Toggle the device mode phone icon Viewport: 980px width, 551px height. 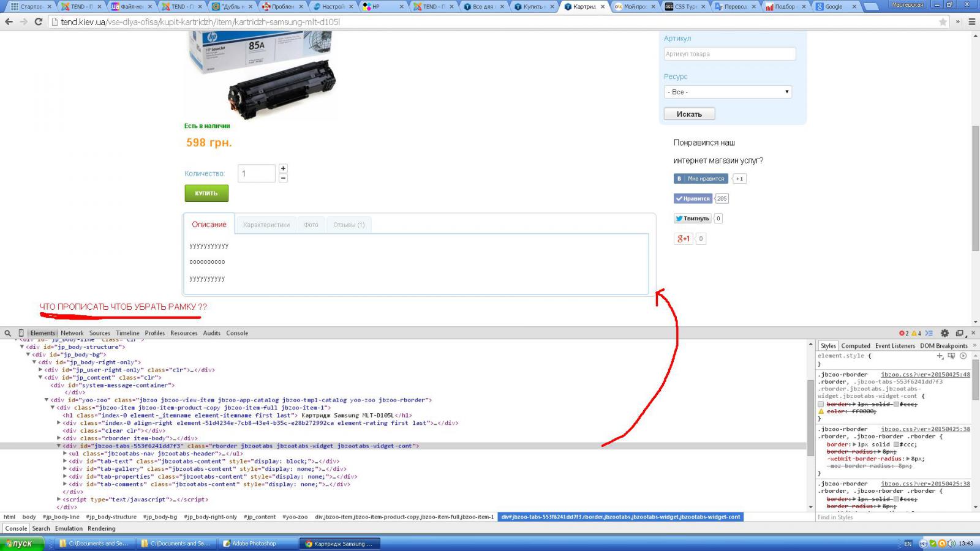21,333
